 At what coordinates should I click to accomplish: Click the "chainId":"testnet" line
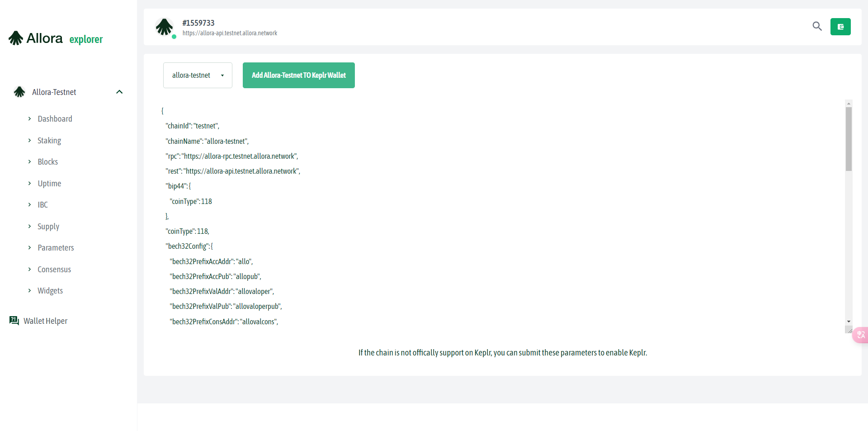tap(192, 126)
